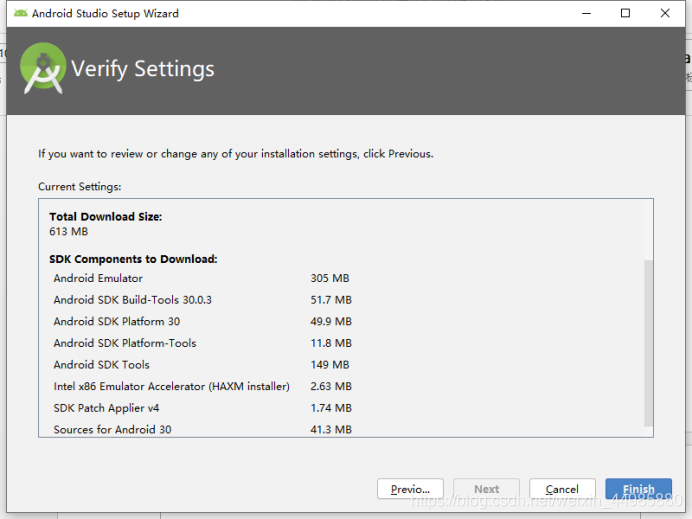Go back with the Previo... button
Viewport: 692px width, 519px height.
point(410,489)
